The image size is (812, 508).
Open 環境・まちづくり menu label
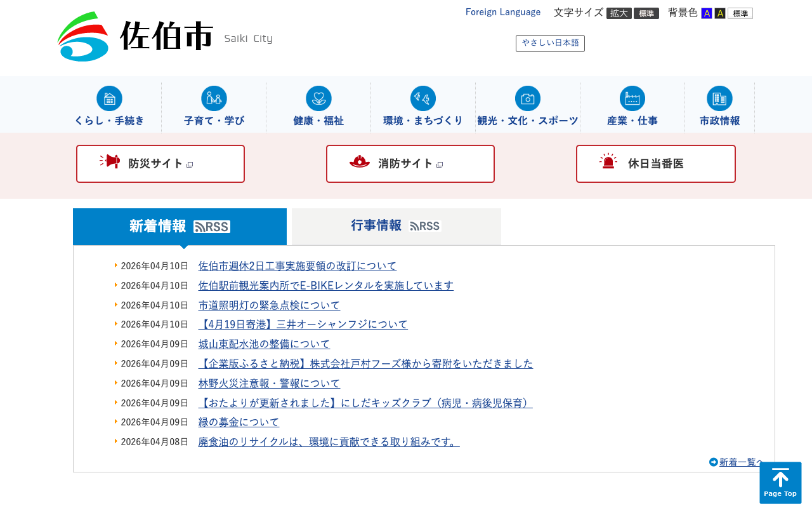point(423,121)
